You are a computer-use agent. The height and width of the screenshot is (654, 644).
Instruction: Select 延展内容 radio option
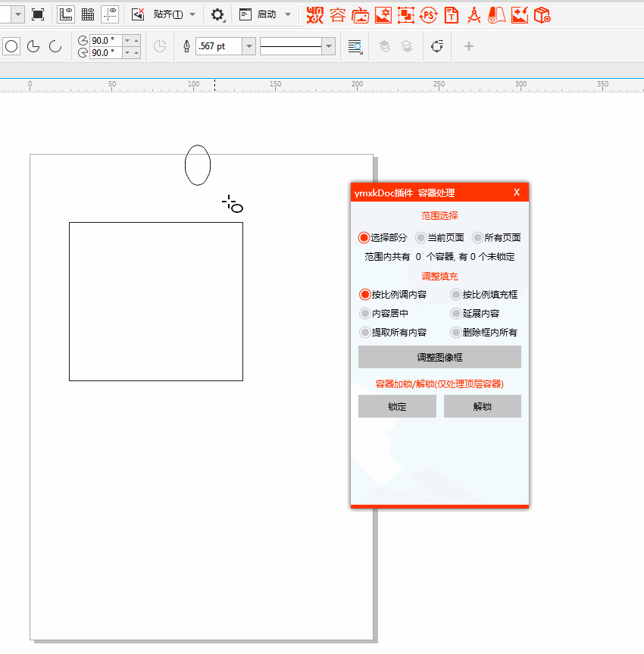click(x=456, y=313)
